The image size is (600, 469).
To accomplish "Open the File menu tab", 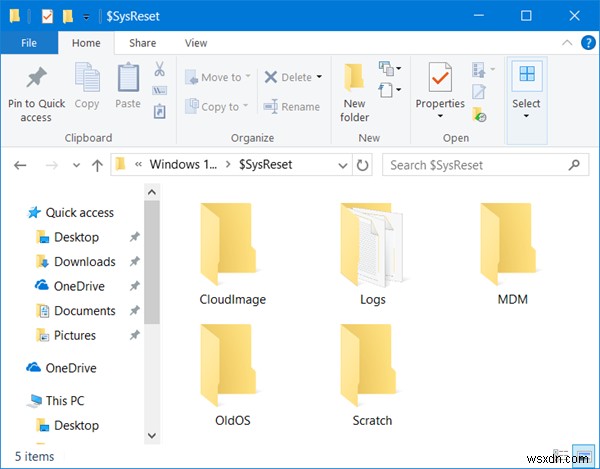I will pos(29,43).
